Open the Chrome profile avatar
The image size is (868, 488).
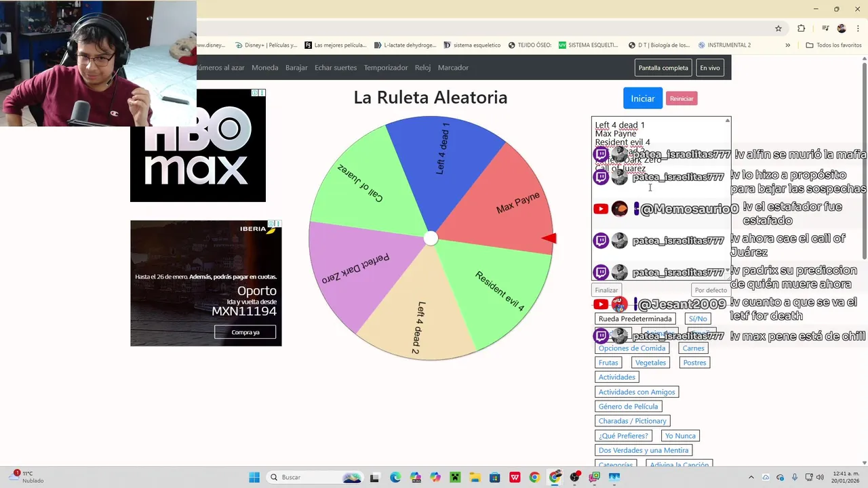pyautogui.click(x=842, y=28)
